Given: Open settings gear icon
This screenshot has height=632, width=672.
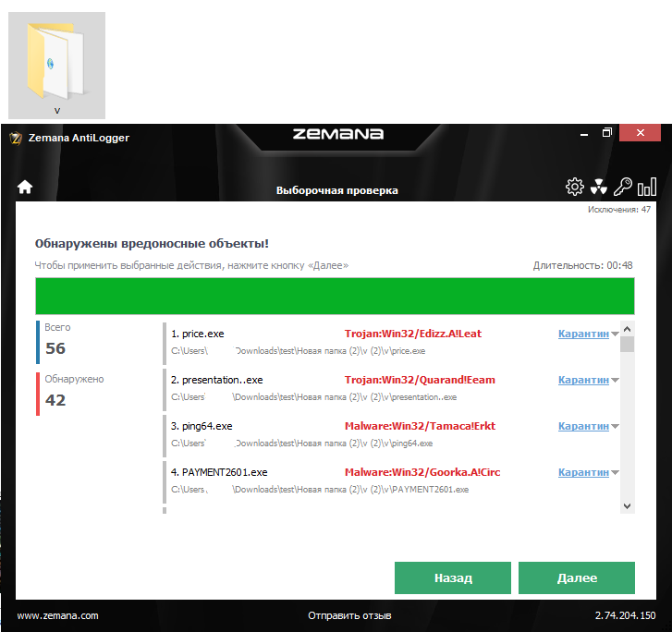Looking at the screenshot, I should [574, 187].
